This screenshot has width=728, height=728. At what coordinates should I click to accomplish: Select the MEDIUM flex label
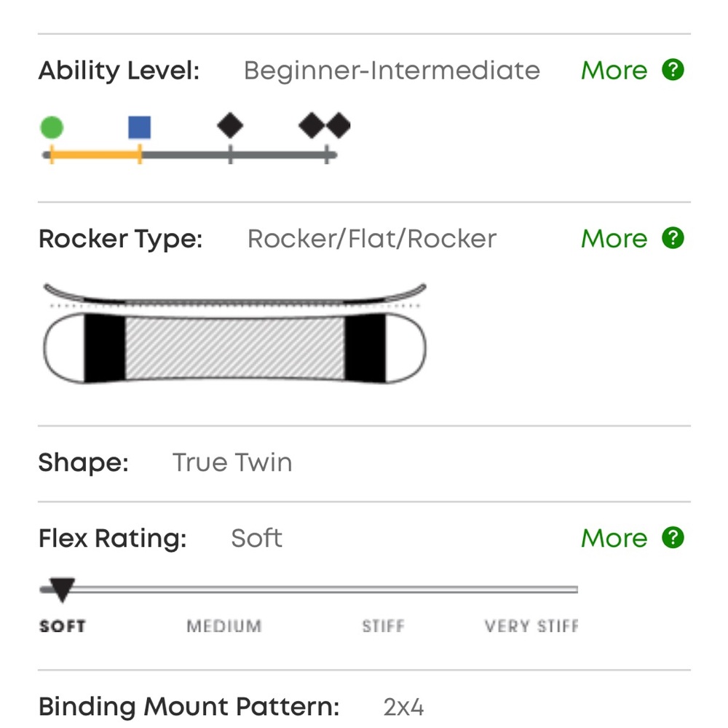pos(224,626)
